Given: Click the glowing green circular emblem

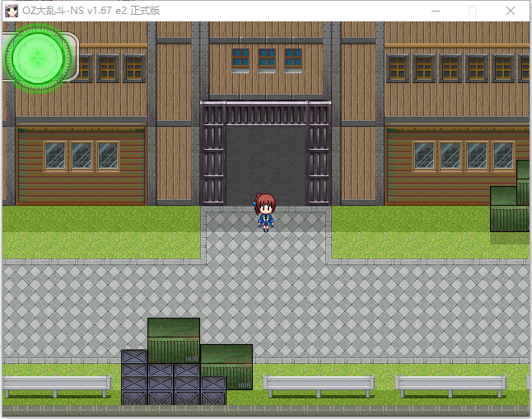Looking at the screenshot, I should [x=38, y=58].
